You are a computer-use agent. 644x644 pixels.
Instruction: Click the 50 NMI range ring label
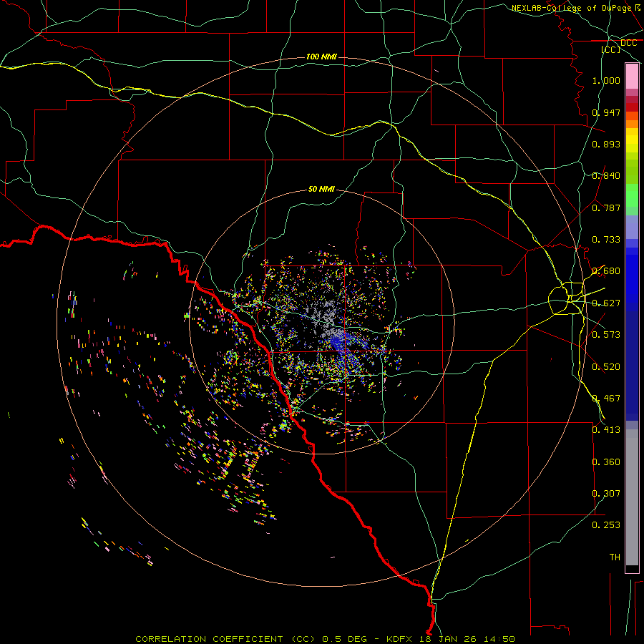(321, 189)
